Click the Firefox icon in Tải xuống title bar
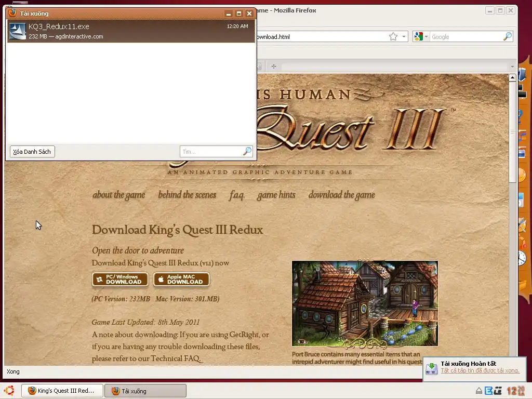This screenshot has height=399, width=532. click(12, 13)
